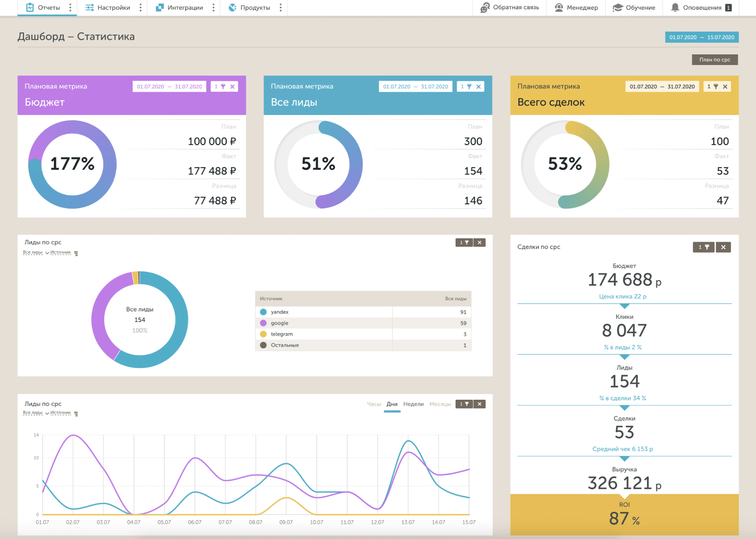Open the Отчеты three-dot menu
Image resolution: width=756 pixels, height=539 pixels.
(x=70, y=7)
